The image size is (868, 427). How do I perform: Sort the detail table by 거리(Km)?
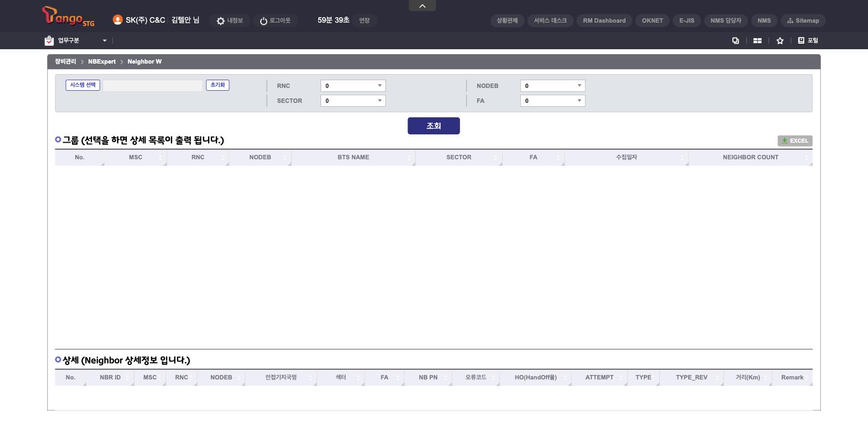[x=748, y=377]
